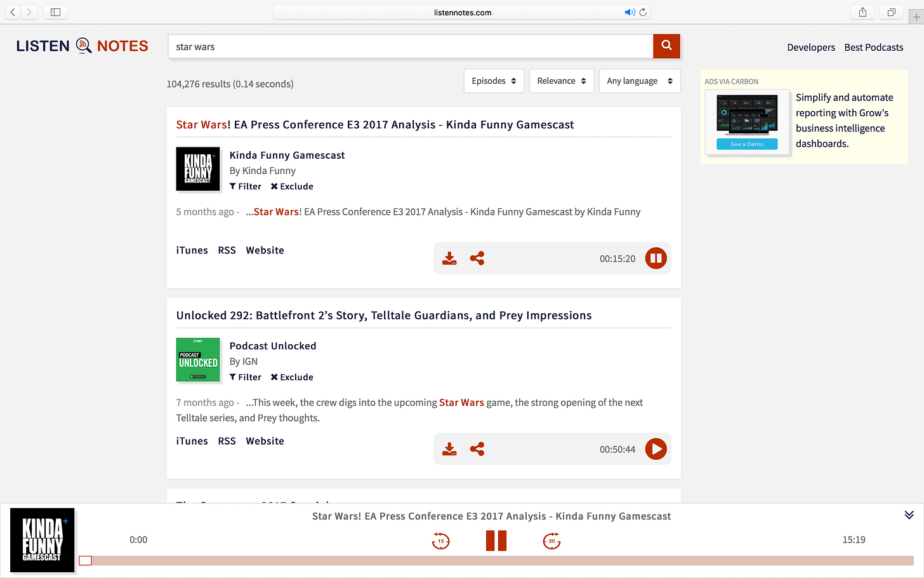Open the Relevance sort dropdown
This screenshot has height=578, width=924.
pyautogui.click(x=562, y=81)
